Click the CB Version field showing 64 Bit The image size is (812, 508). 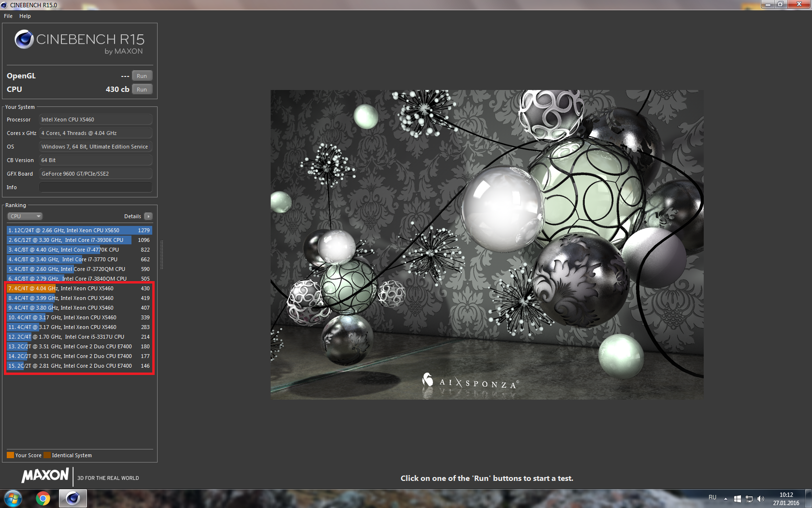coord(96,160)
